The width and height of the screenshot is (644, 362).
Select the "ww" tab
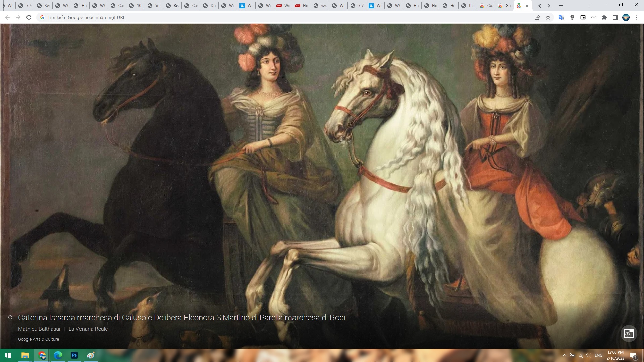click(320, 6)
